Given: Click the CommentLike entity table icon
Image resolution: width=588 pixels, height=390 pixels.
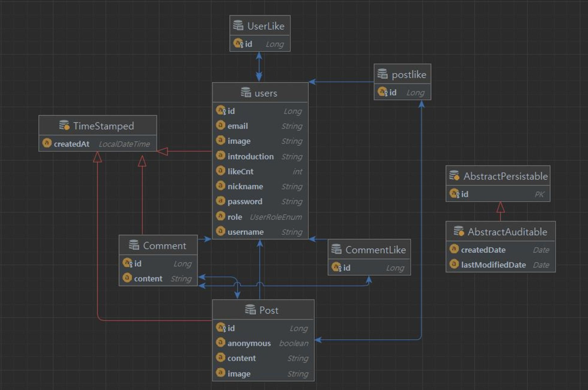Looking at the screenshot, I should 336,249.
